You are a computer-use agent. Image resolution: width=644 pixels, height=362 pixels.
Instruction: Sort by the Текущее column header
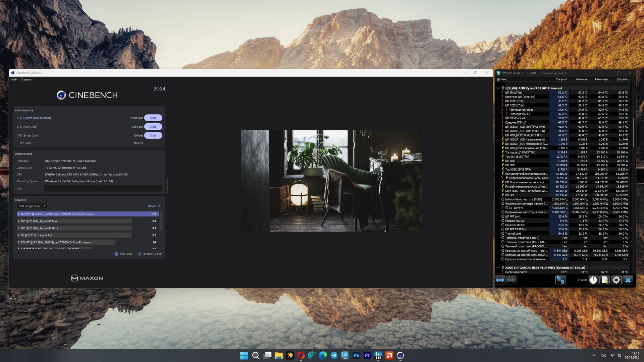click(559, 79)
